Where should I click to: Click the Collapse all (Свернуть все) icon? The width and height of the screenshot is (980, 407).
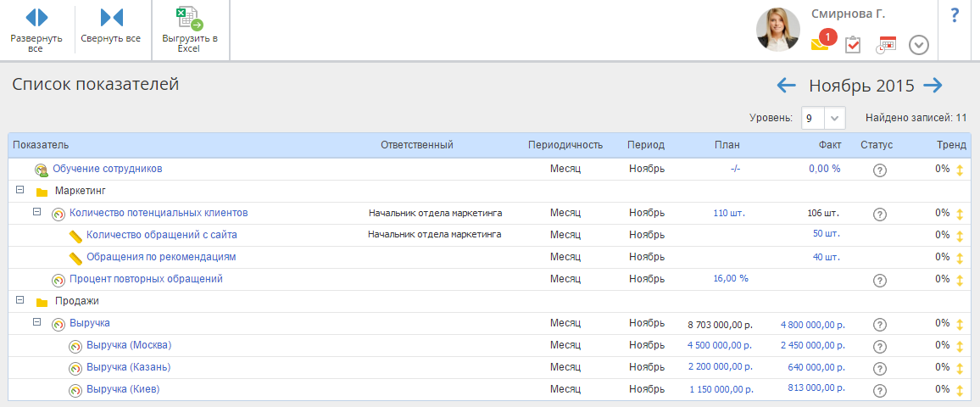111,18
